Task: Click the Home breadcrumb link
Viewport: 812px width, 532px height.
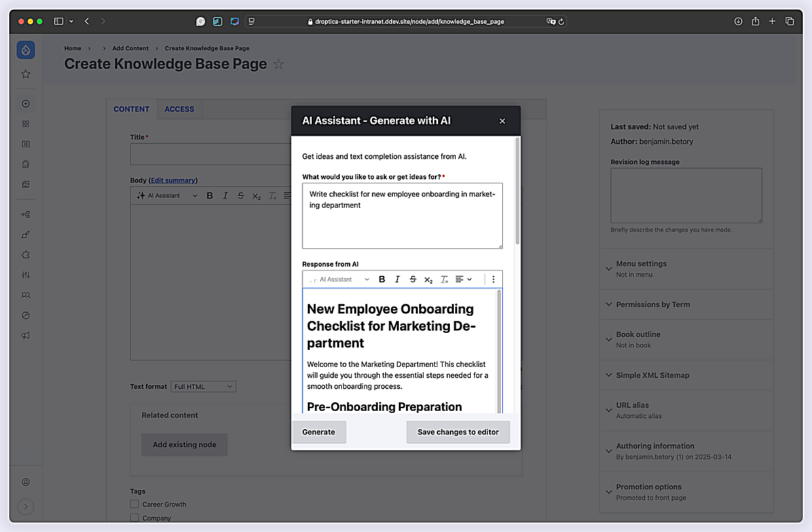Action: point(73,48)
